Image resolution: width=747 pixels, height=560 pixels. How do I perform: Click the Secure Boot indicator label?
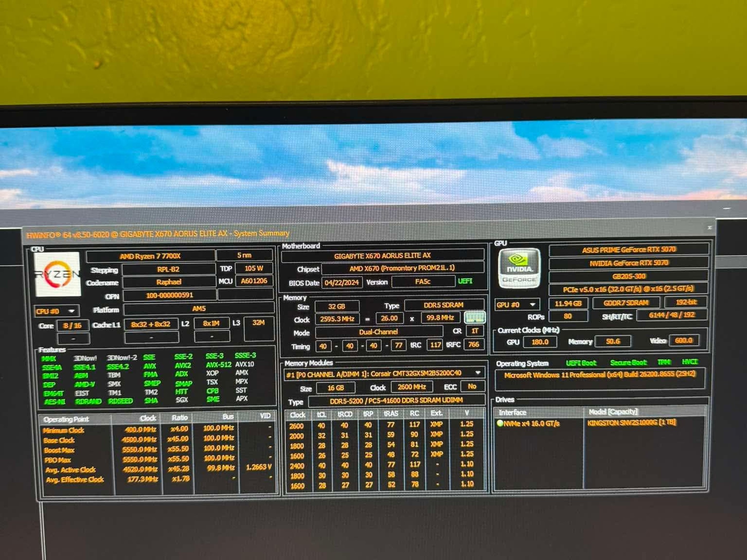628,363
